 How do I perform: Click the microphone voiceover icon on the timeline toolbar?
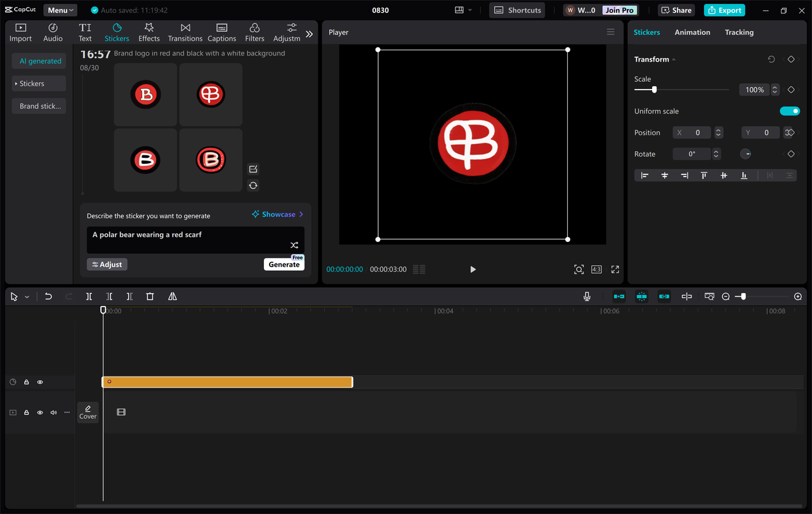coord(587,296)
